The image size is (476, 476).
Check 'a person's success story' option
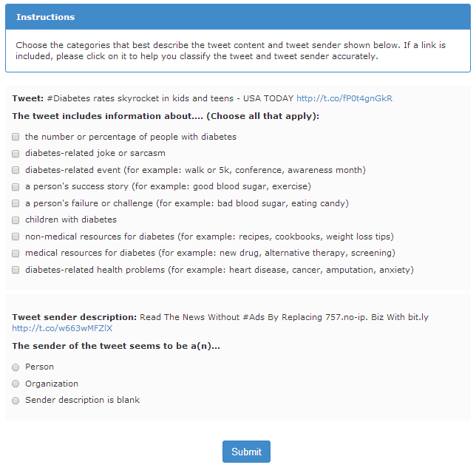click(x=16, y=187)
